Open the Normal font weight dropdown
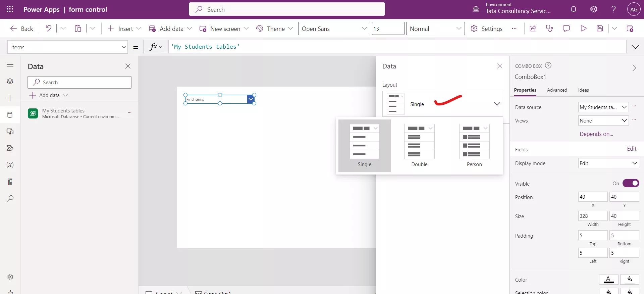This screenshot has width=644, height=294. point(435,29)
